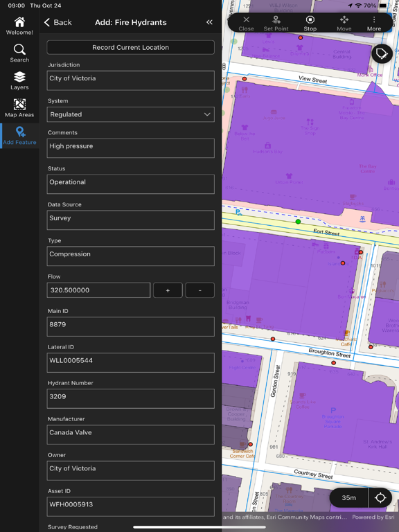Viewport: 399px width, 532px height.
Task: Collapse the side panel with double chevron
Action: pyautogui.click(x=209, y=22)
